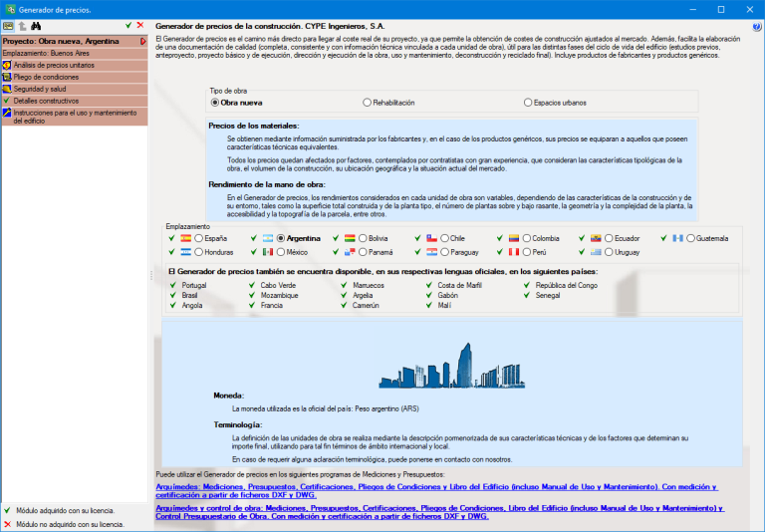Click Marruecos in available countries list

(369, 285)
